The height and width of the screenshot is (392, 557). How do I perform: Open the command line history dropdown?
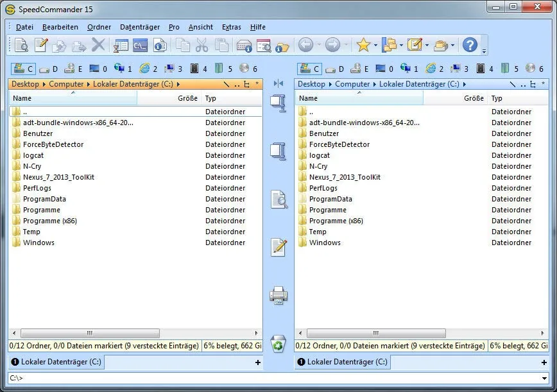coord(544,378)
